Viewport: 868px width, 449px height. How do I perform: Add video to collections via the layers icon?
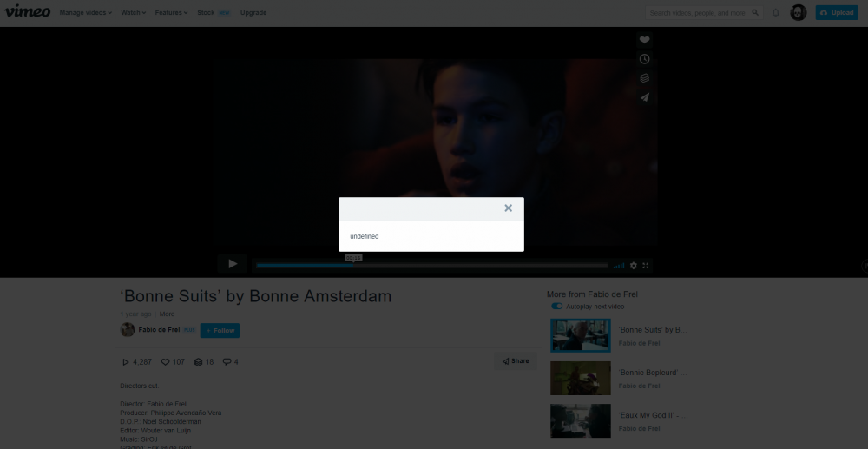(x=644, y=78)
